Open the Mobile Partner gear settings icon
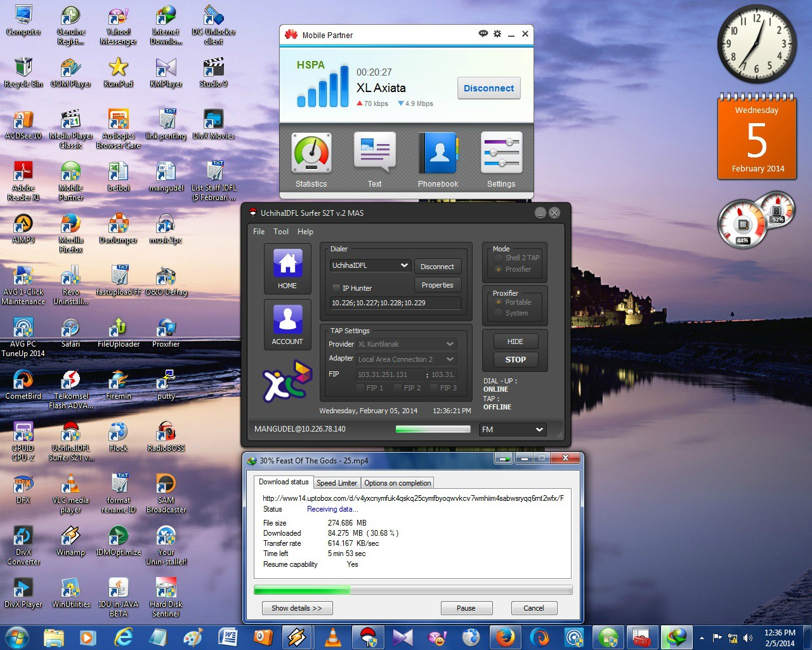This screenshot has height=650, width=812. [497, 34]
